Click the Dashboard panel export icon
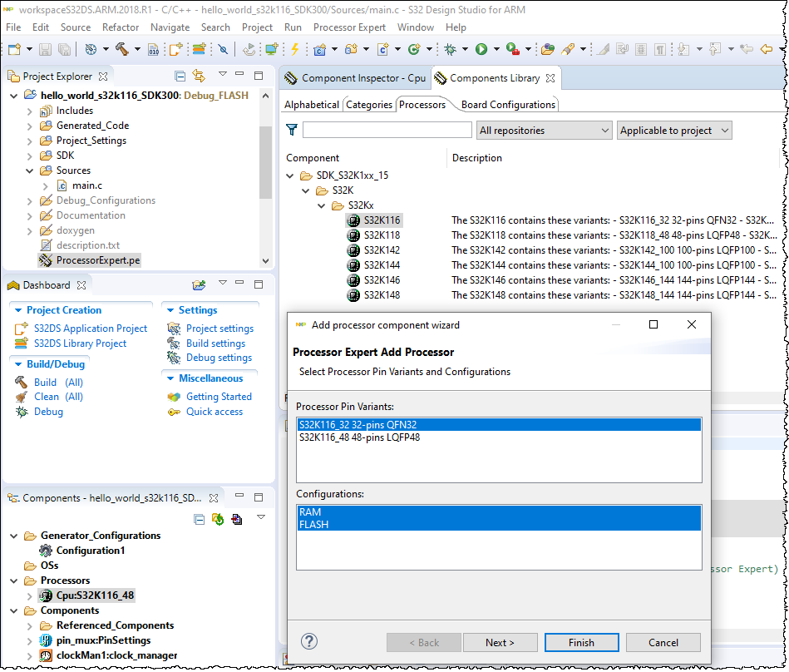789x672 pixels. click(199, 285)
